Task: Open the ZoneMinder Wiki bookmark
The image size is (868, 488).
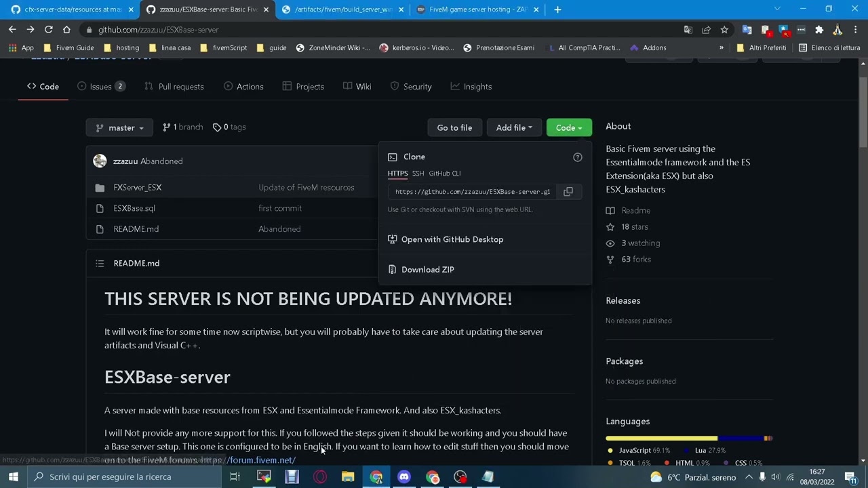Action: [x=333, y=48]
